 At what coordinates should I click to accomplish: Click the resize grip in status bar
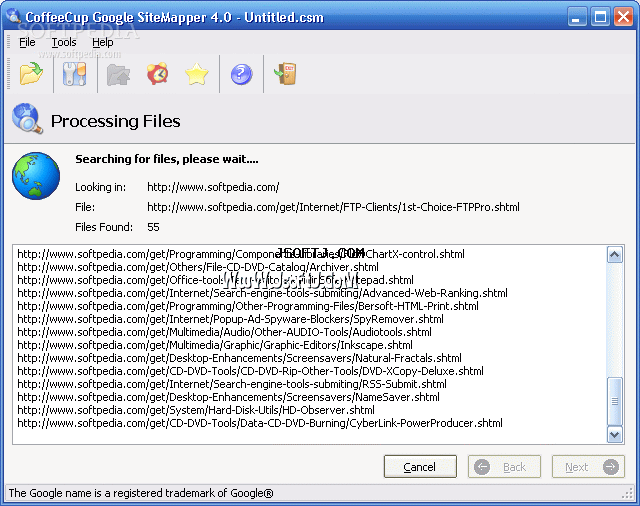(x=627, y=494)
